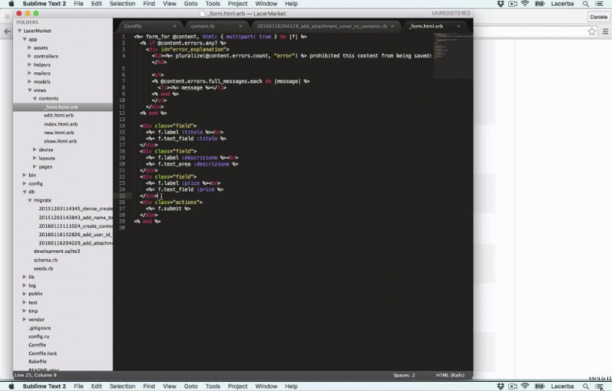Select _form.html.erb in the sidebar tree
The image size is (612, 391).
point(61,107)
